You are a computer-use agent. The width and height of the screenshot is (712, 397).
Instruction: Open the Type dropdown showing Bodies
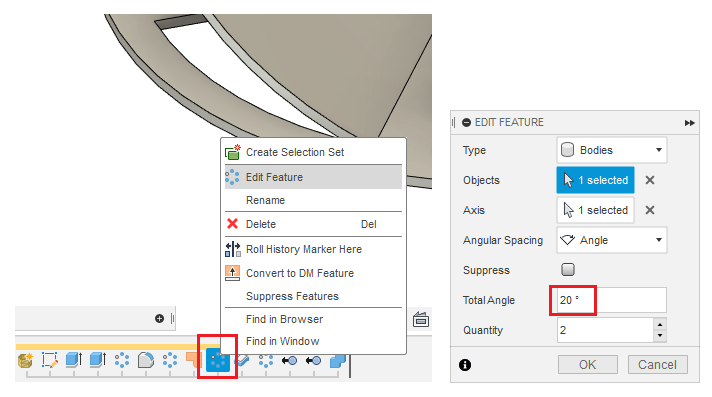612,150
